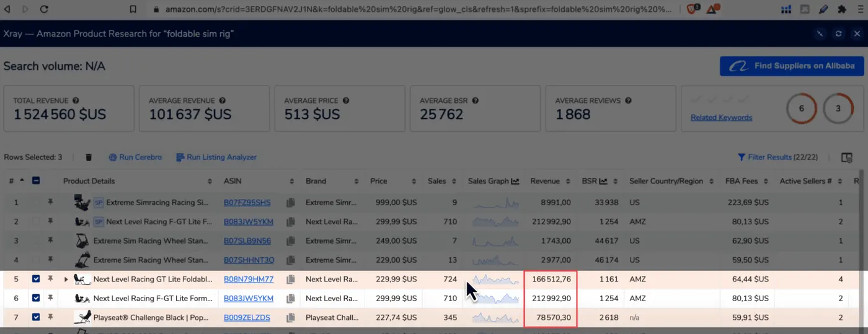Check row 1 Extreme Simracing checkbox
The height and width of the screenshot is (334, 868).
36,202
